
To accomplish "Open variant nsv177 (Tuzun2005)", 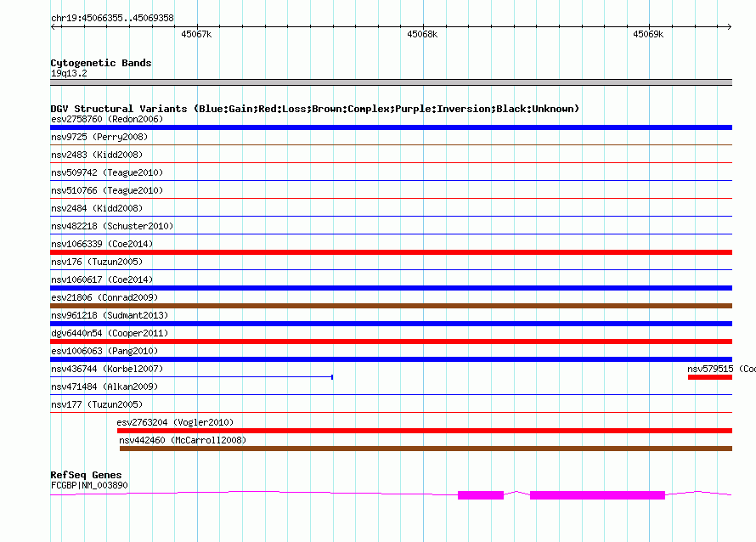I will click(97, 404).
